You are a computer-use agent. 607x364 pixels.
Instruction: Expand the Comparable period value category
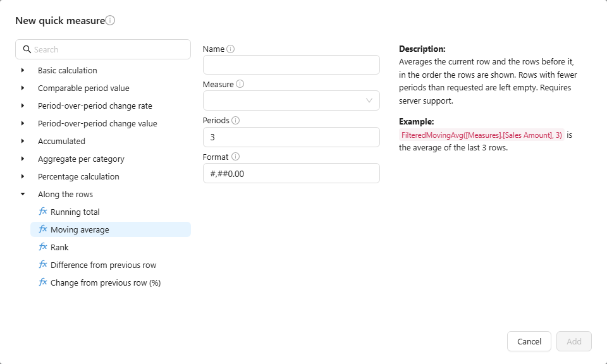[x=23, y=88]
